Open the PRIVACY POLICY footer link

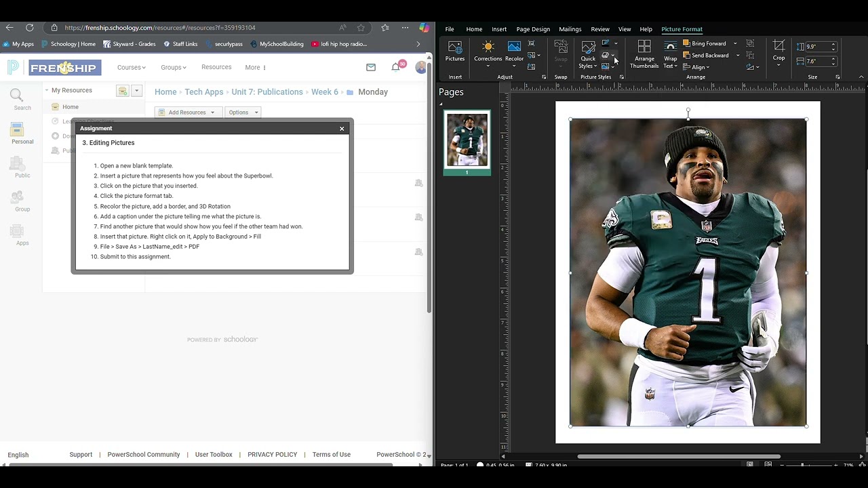coord(272,454)
